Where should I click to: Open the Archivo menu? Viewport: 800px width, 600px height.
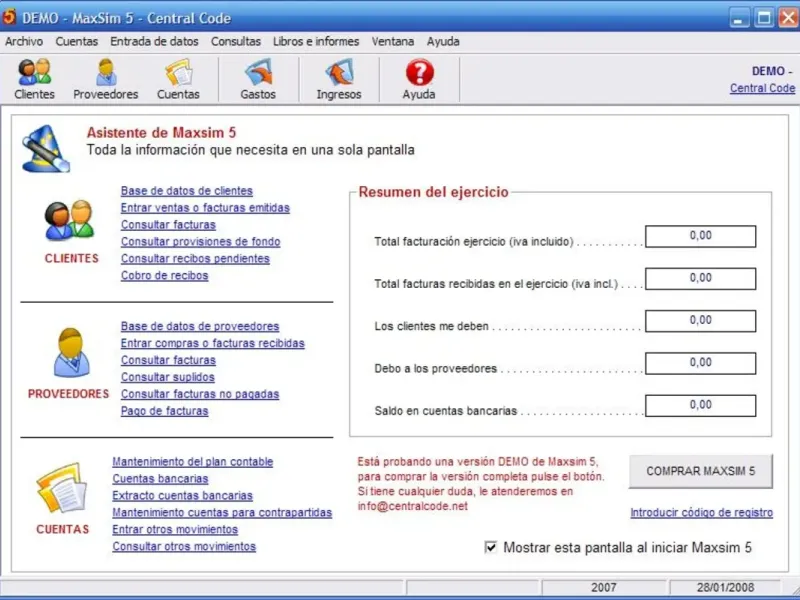point(24,41)
